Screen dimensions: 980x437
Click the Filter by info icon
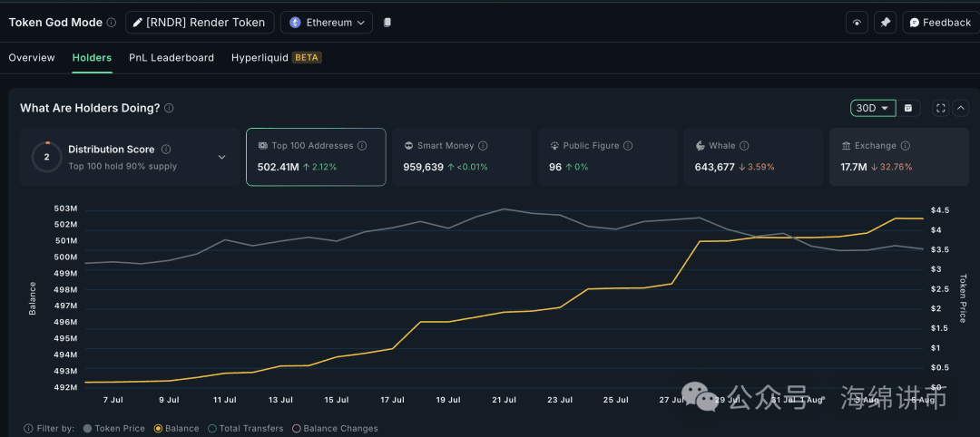[x=28, y=428]
